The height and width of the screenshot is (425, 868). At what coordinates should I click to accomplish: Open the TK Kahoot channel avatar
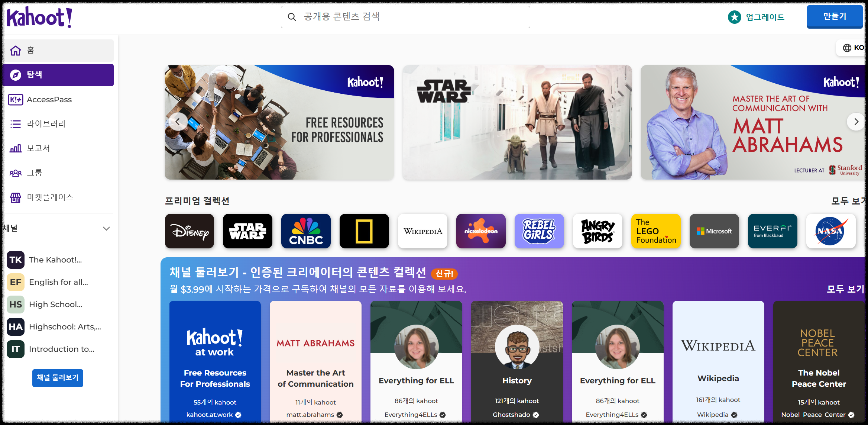[x=16, y=260]
